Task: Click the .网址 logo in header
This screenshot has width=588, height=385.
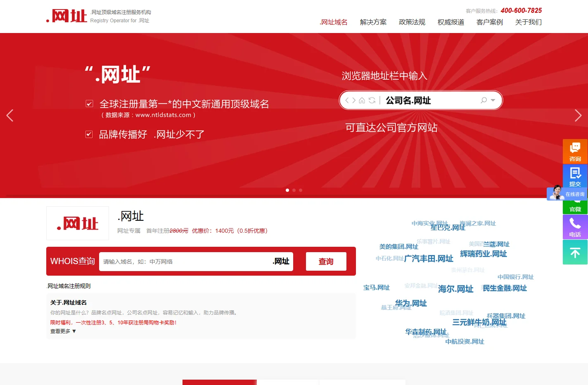Action: tap(67, 16)
